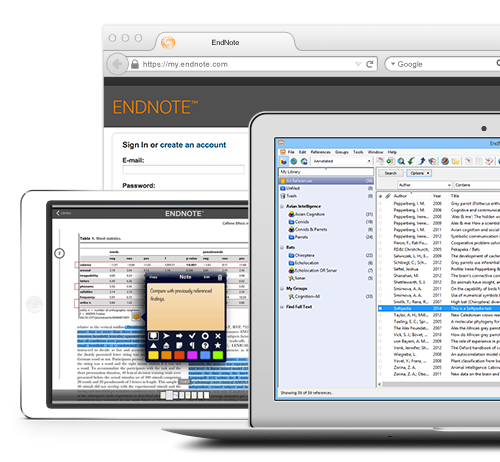500x462 pixels.
Task: Open the Contains comparison dropdown
Action: click(477, 185)
